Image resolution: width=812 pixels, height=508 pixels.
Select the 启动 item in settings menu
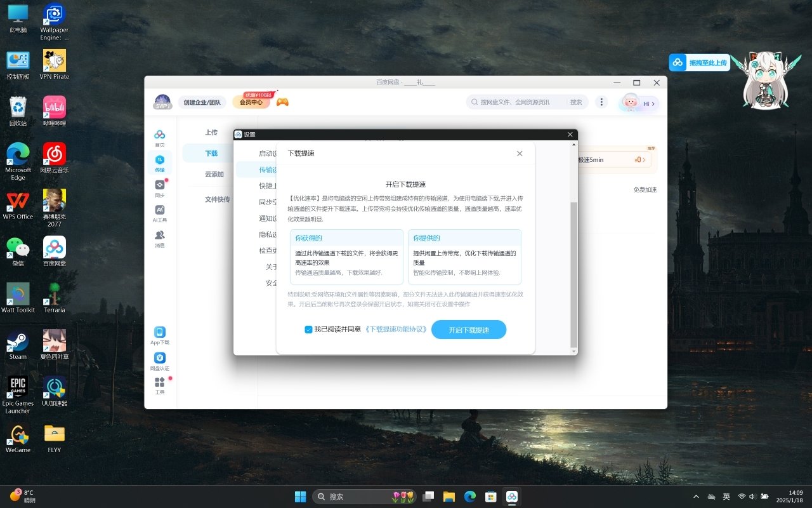click(268, 153)
